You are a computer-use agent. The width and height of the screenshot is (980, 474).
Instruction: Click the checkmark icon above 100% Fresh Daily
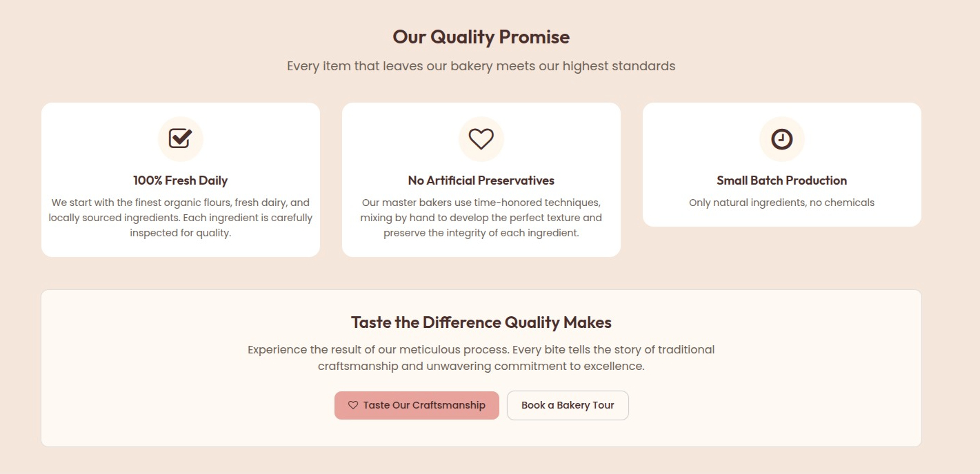click(180, 138)
